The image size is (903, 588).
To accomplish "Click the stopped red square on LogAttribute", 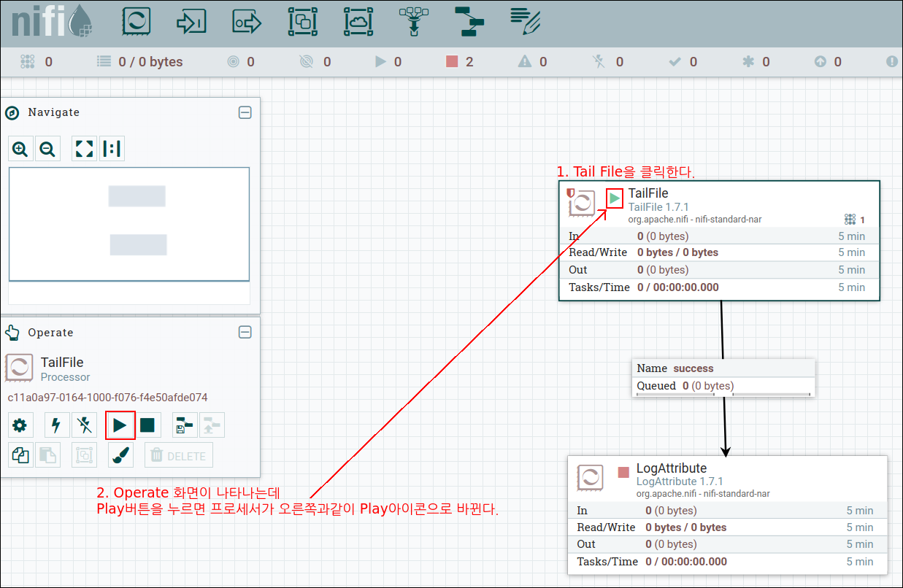I will [623, 473].
